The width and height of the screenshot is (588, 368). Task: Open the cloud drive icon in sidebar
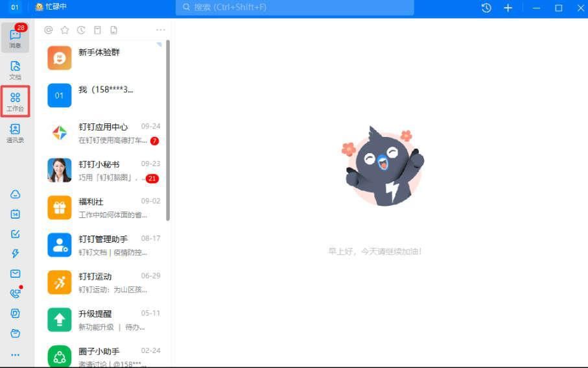[15, 194]
